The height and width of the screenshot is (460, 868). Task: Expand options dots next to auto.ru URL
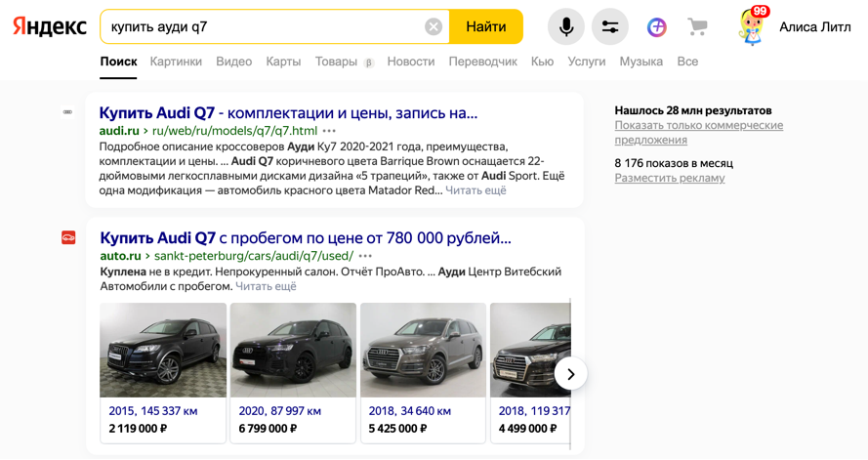[365, 256]
